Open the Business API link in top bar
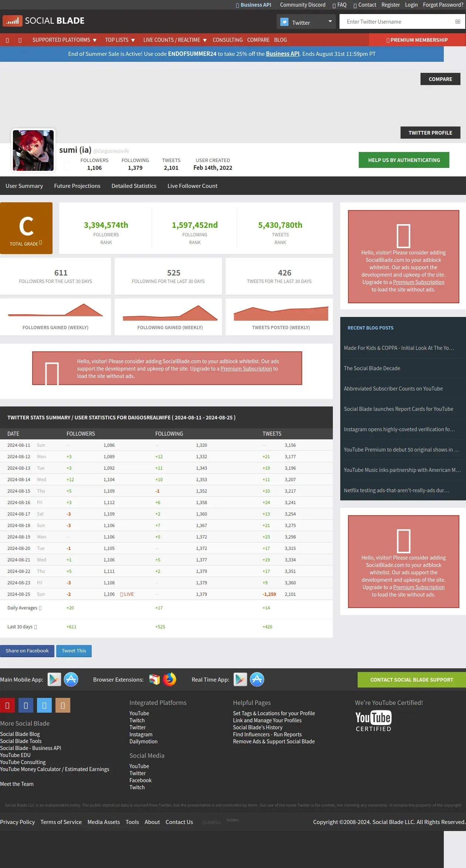This screenshot has height=868, width=466. [254, 5]
